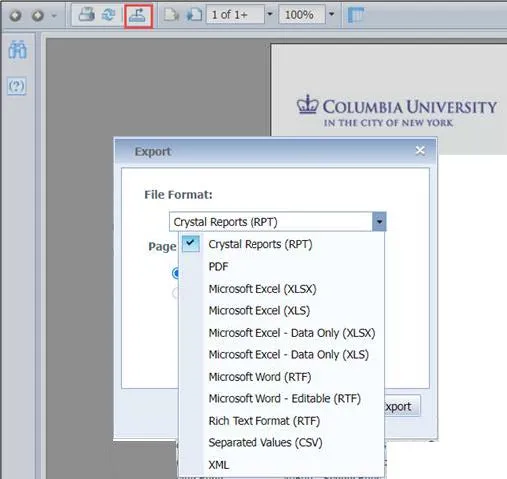The height and width of the screenshot is (479, 507).
Task: Select Microsoft Excel - Data Only (XLS)
Action: (282, 355)
